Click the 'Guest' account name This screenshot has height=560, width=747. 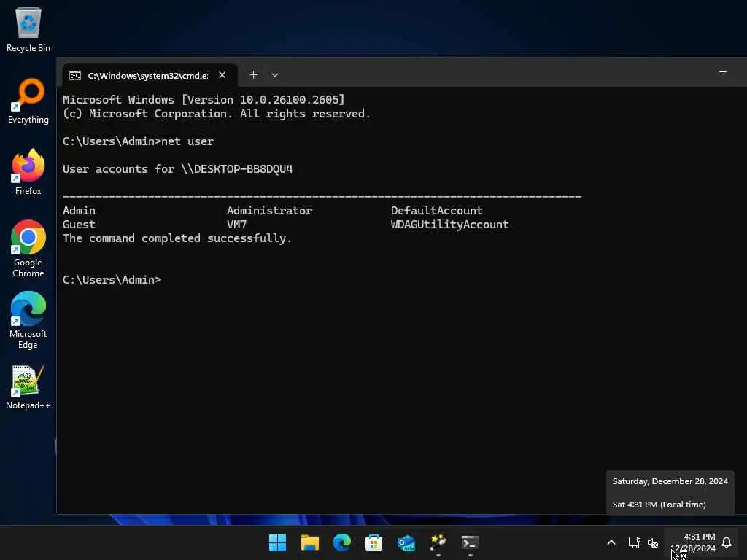pos(79,225)
